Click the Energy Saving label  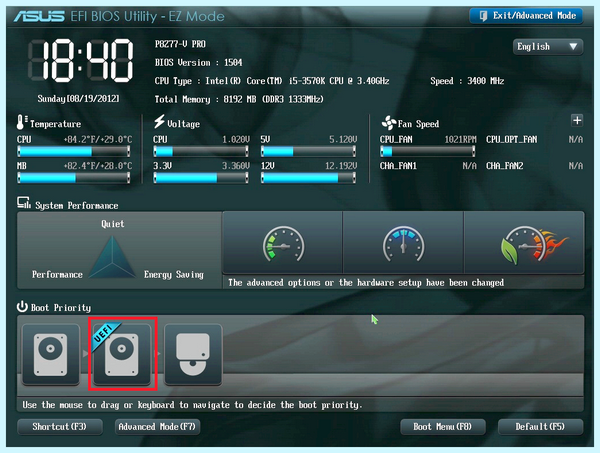174,275
